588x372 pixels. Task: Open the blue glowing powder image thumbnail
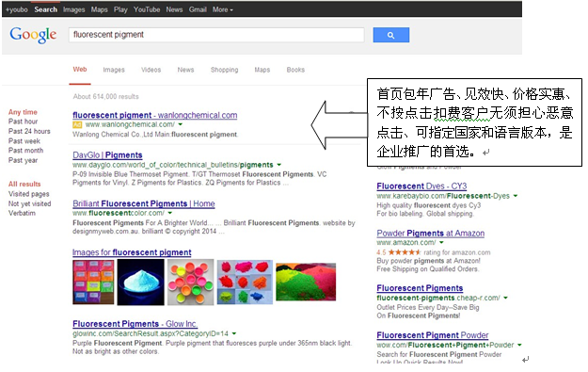140,282
